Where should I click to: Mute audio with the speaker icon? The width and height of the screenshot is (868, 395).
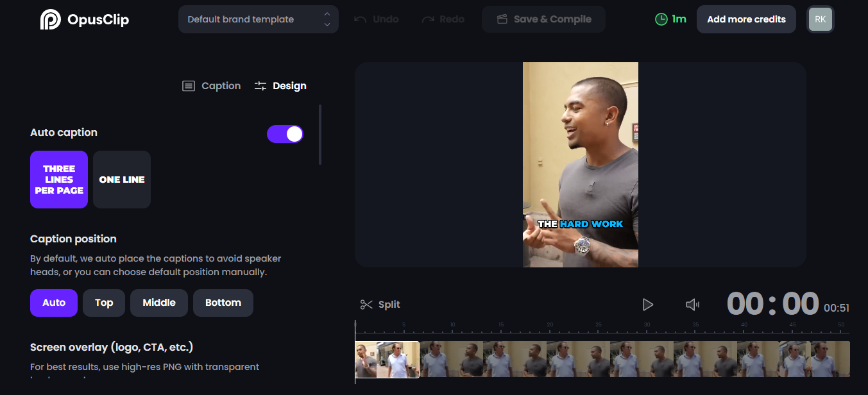(x=692, y=305)
